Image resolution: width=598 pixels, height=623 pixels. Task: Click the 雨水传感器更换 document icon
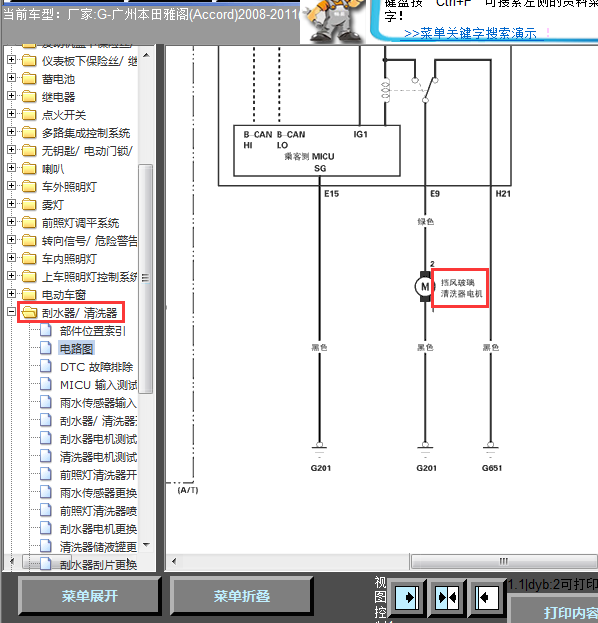coord(46,493)
